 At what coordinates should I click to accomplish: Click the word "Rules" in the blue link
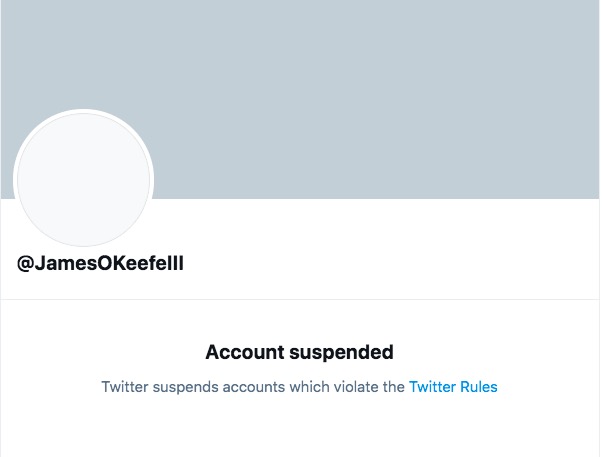478,386
